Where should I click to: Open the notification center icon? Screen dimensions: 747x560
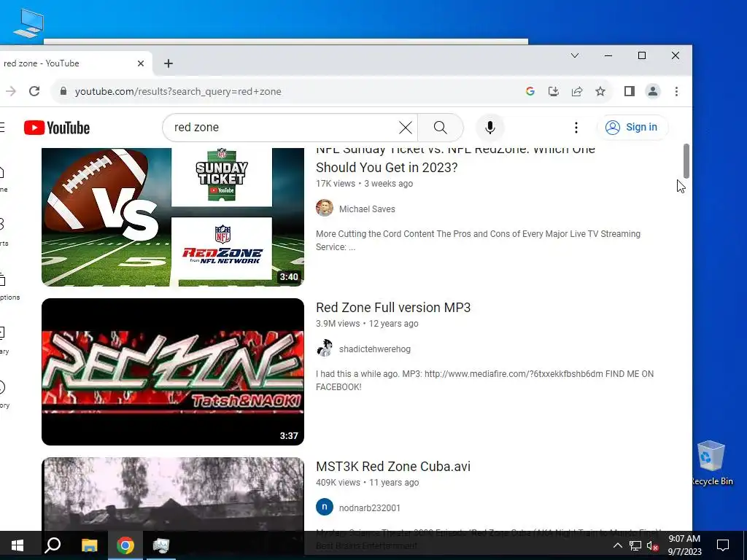pyautogui.click(x=723, y=545)
